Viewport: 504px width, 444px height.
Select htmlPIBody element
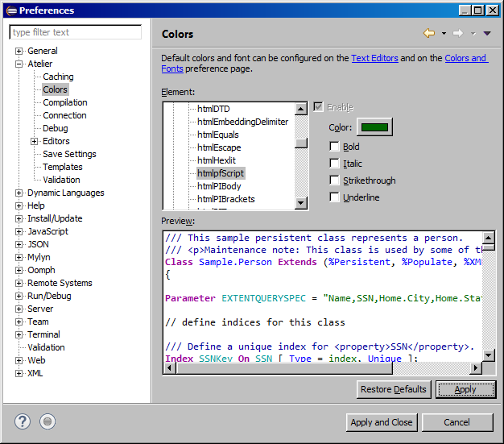pyautogui.click(x=219, y=186)
